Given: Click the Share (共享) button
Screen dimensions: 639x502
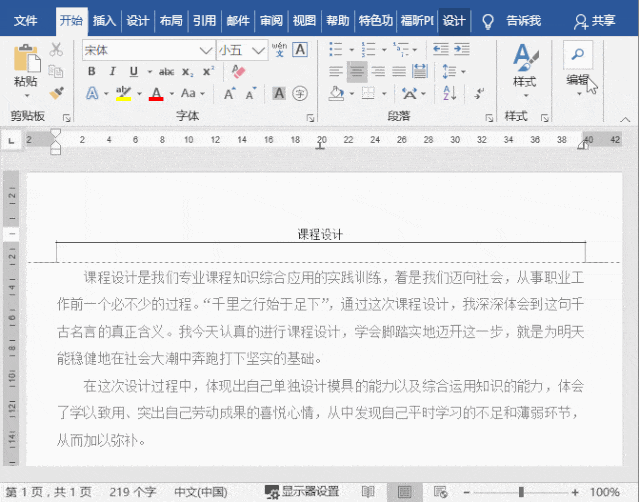Looking at the screenshot, I should [595, 20].
